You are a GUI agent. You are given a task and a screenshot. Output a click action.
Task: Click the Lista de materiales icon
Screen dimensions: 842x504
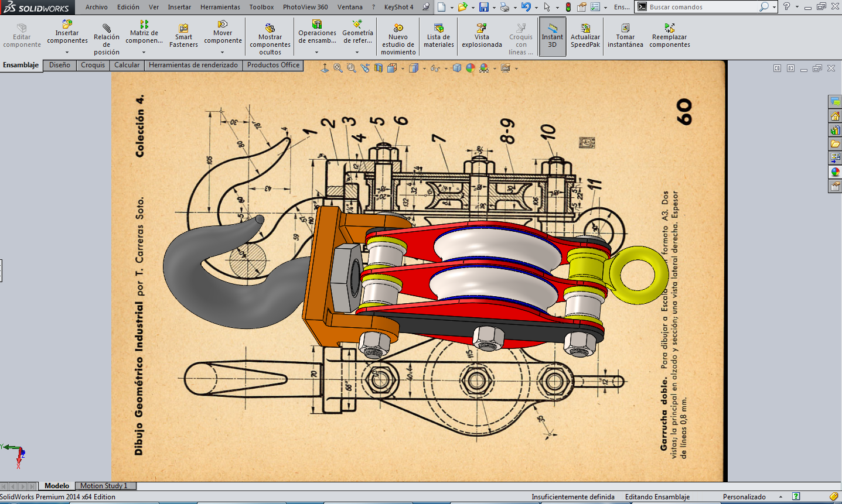(x=438, y=36)
